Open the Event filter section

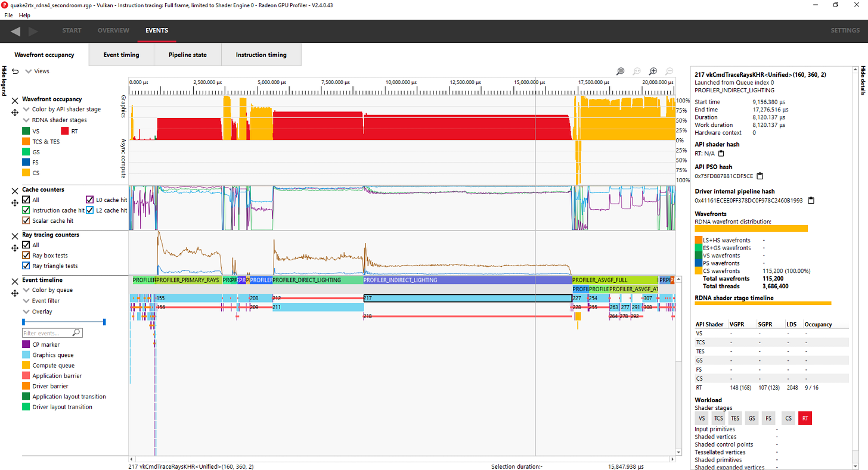point(26,300)
